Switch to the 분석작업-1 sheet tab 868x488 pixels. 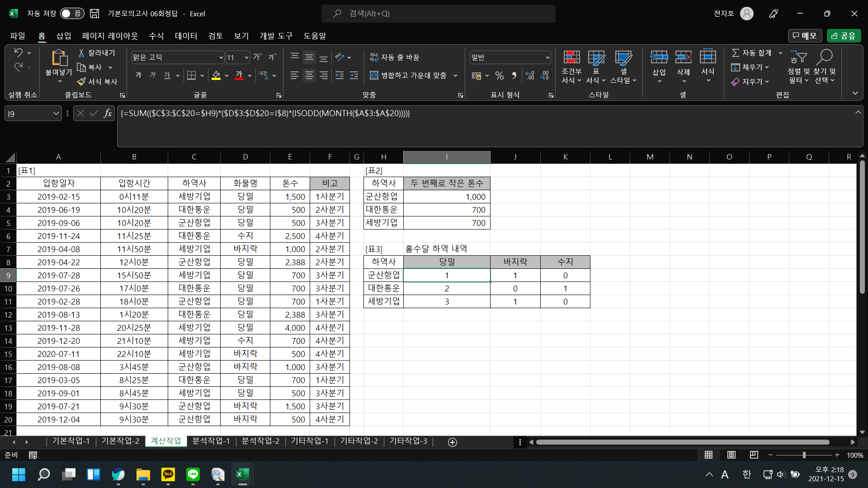(x=211, y=441)
